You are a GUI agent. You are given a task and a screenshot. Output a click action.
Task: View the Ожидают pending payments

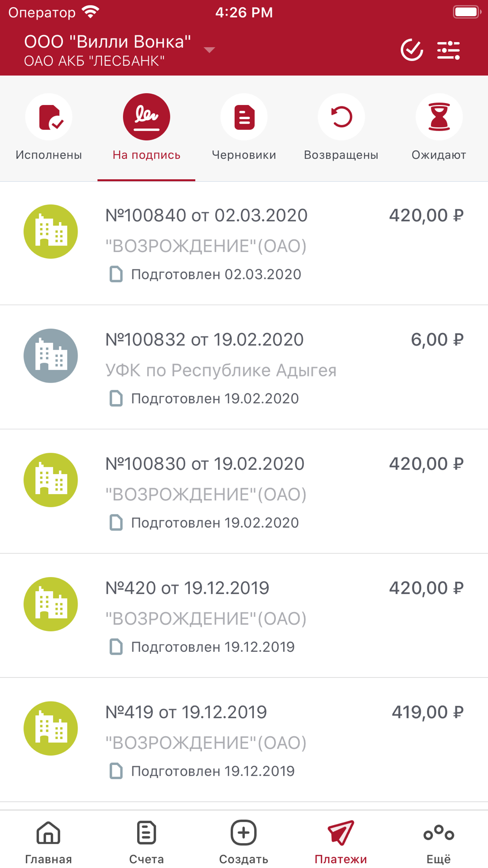pos(439,128)
